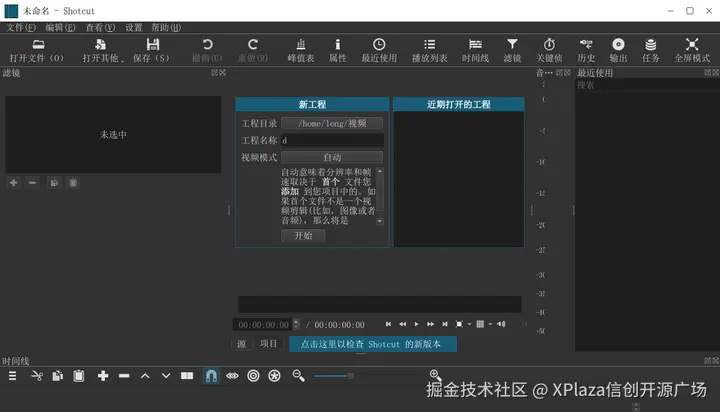The width and height of the screenshot is (720, 412).
Task: Step the timecode spinner arrows
Action: [296, 325]
